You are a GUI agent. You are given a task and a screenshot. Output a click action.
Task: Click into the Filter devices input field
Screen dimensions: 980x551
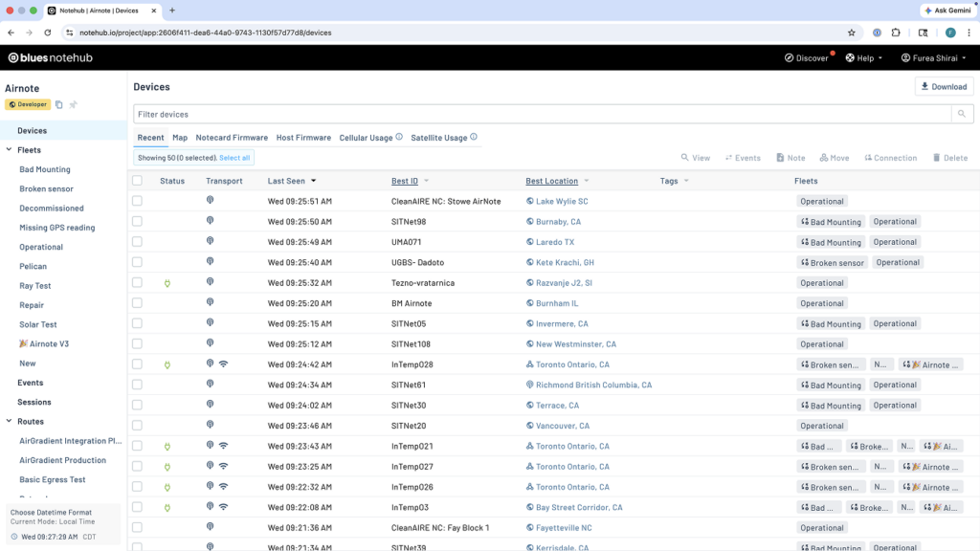(541, 114)
